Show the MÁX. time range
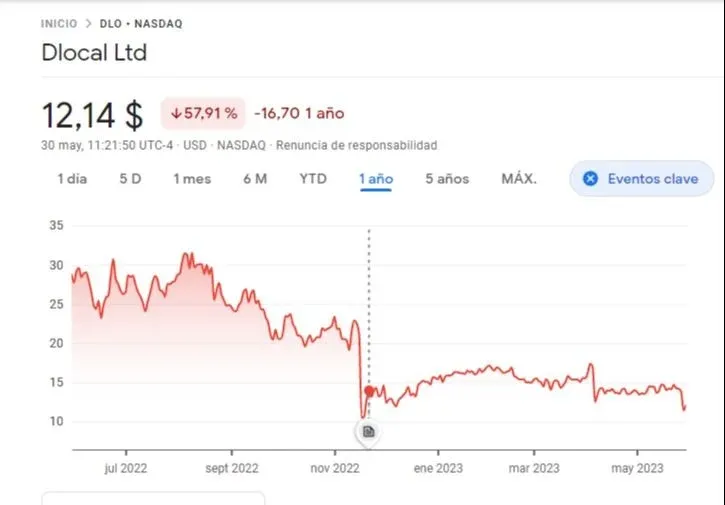This screenshot has width=725, height=505. (x=519, y=179)
